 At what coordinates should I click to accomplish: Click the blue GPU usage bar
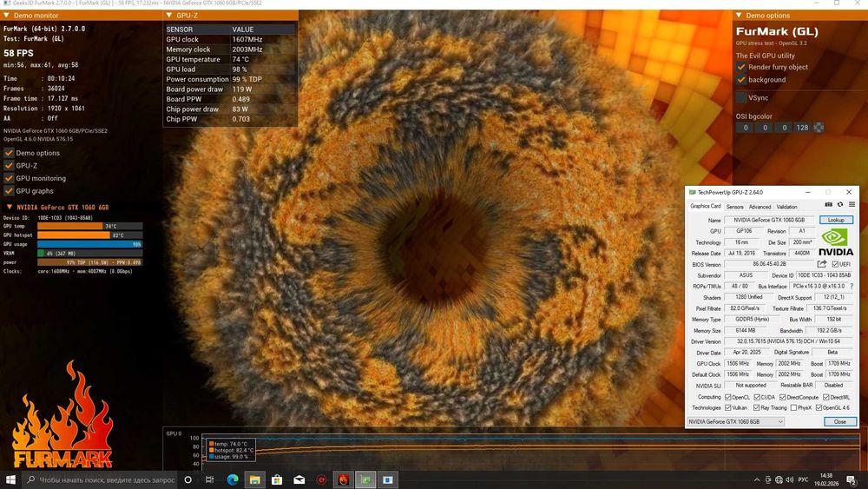click(89, 244)
